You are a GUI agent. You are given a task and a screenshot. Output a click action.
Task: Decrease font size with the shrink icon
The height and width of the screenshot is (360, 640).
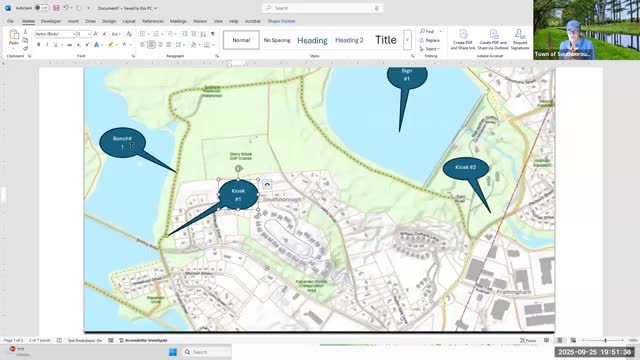(105, 34)
